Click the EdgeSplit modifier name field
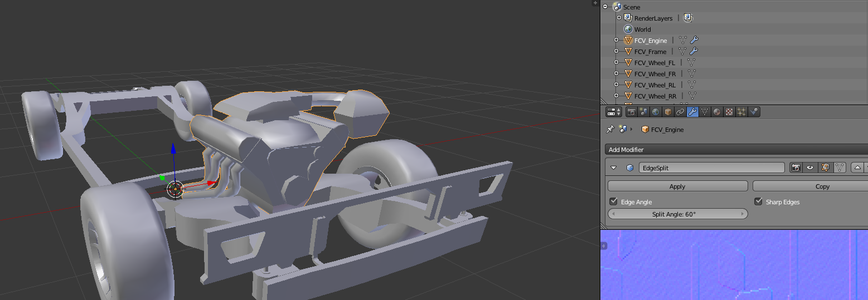The height and width of the screenshot is (300, 868). coord(712,168)
